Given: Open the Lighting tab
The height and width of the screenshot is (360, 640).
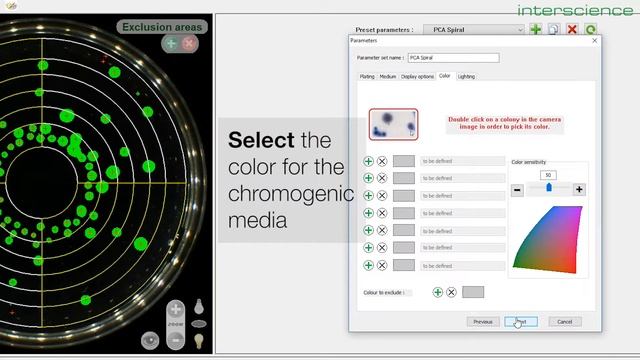Looking at the screenshot, I should pyautogui.click(x=466, y=77).
